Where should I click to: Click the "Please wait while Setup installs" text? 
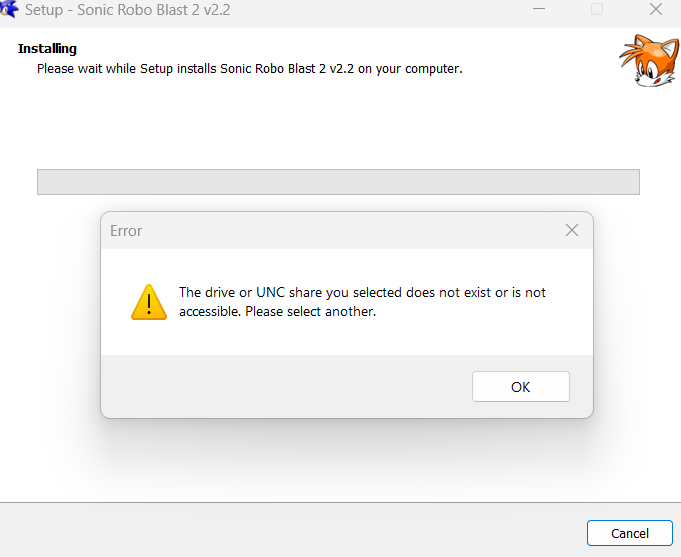[x=126, y=69]
